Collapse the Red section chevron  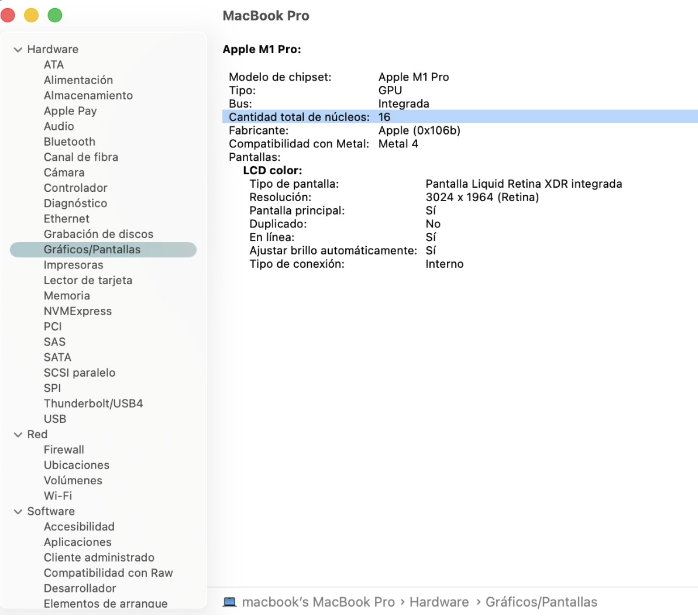[18, 435]
